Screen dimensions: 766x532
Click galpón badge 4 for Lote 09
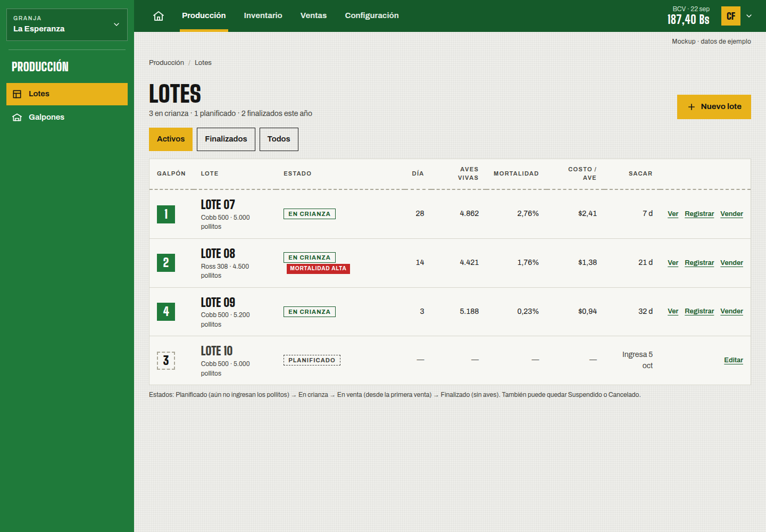[x=166, y=312]
